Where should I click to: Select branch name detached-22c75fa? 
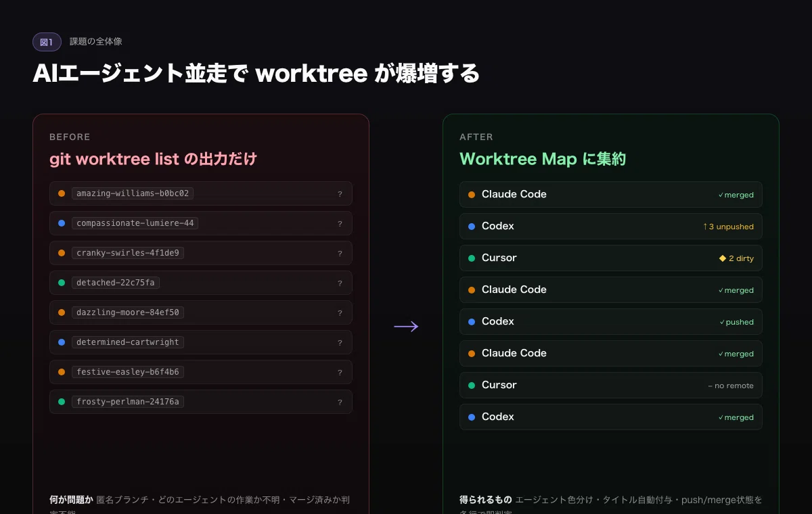coord(116,283)
